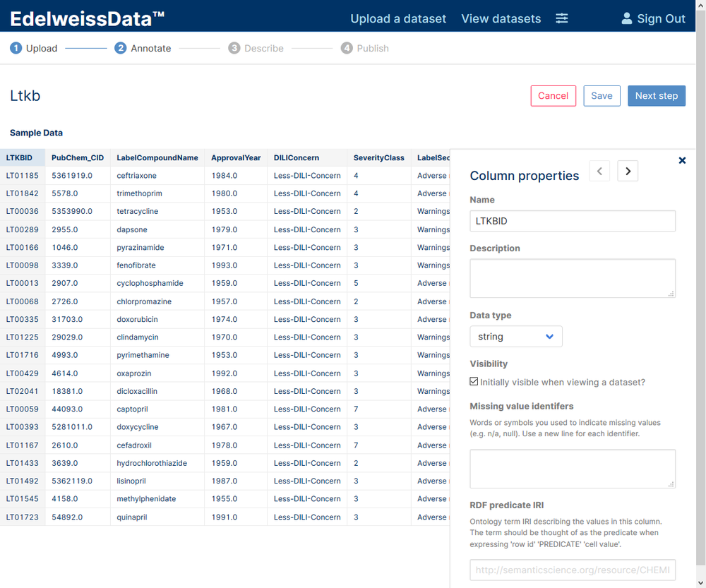Focus the Missing value identifiers text area
The height and width of the screenshot is (588, 706).
tap(573, 469)
